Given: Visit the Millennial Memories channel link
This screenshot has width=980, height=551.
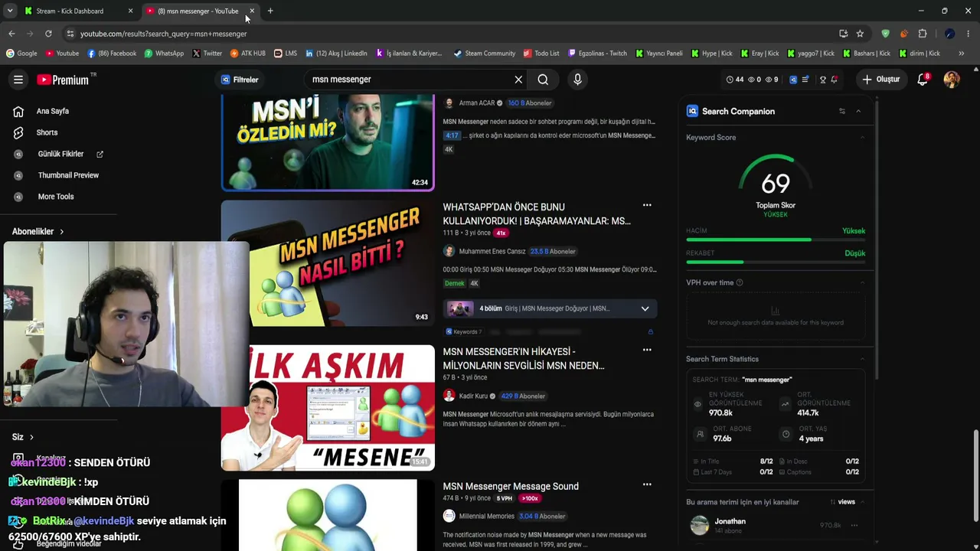Looking at the screenshot, I should coord(487,516).
